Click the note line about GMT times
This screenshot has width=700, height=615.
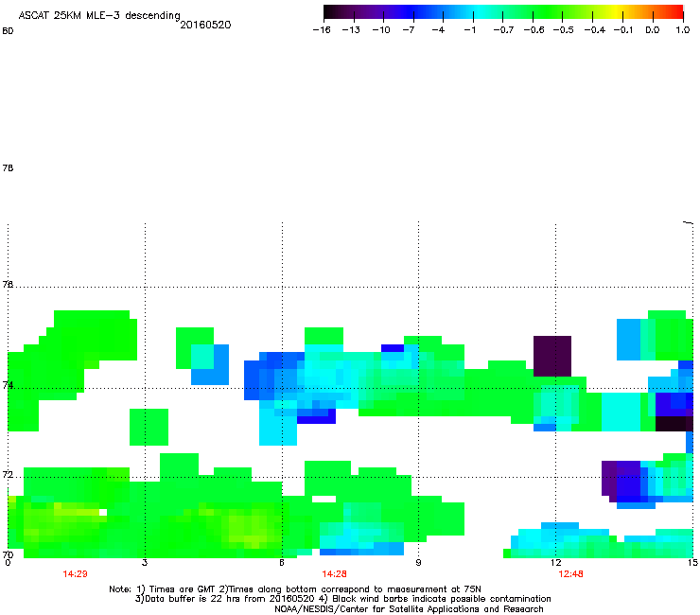coord(294,589)
